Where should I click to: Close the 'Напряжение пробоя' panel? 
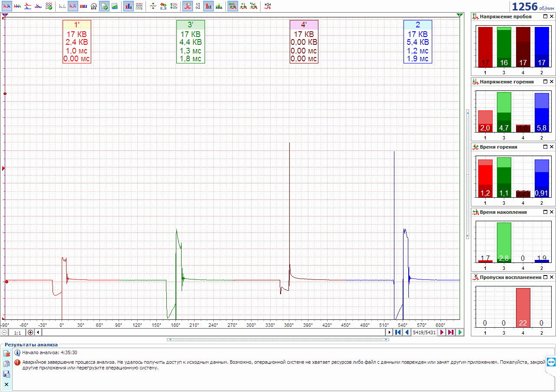click(552, 16)
